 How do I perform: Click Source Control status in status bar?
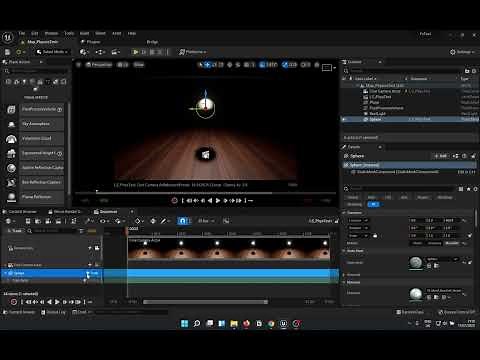coord(456,312)
